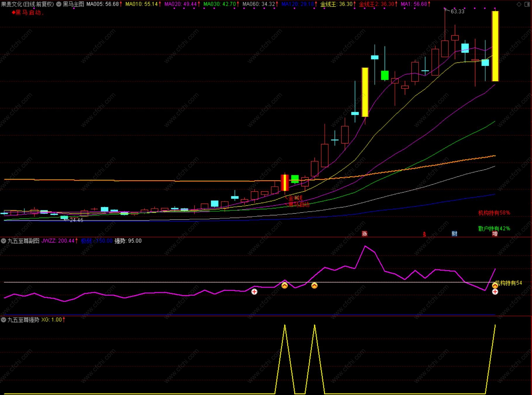Click the white plus marker at far right
Image resolution: width=532 pixels, height=395 pixels.
coord(495,292)
